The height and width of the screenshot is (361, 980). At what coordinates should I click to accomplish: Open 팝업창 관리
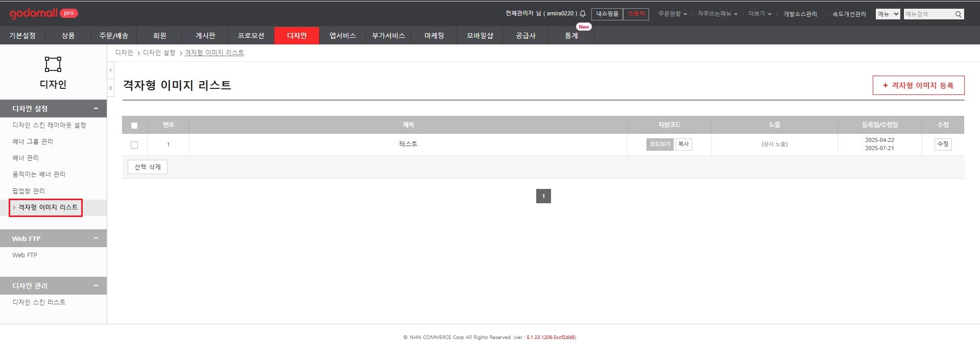click(x=29, y=191)
